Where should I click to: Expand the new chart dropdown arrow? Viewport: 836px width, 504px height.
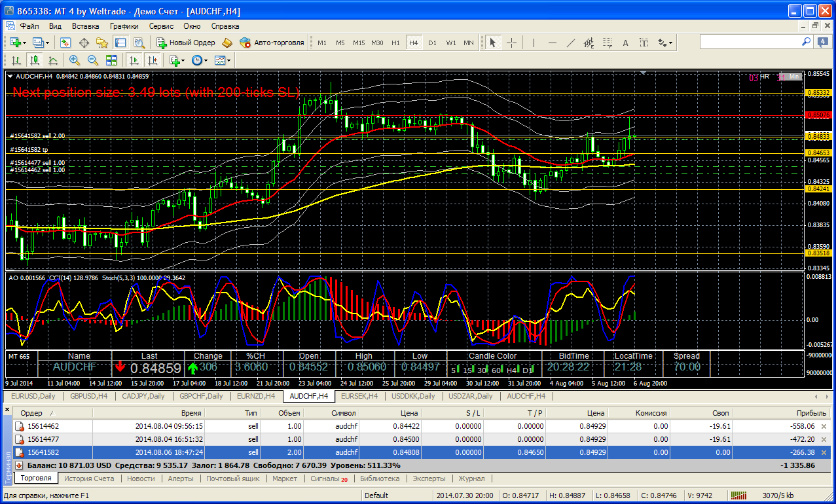24,43
